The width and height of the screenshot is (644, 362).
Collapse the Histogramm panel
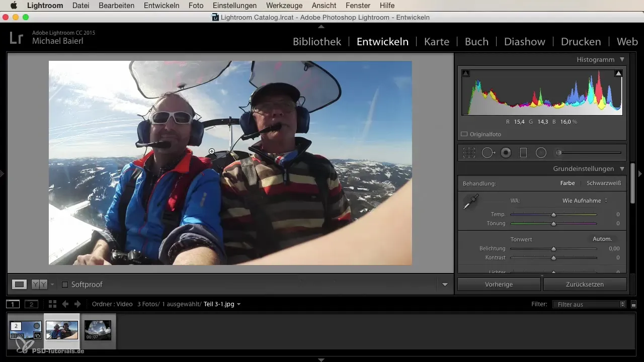click(x=622, y=59)
